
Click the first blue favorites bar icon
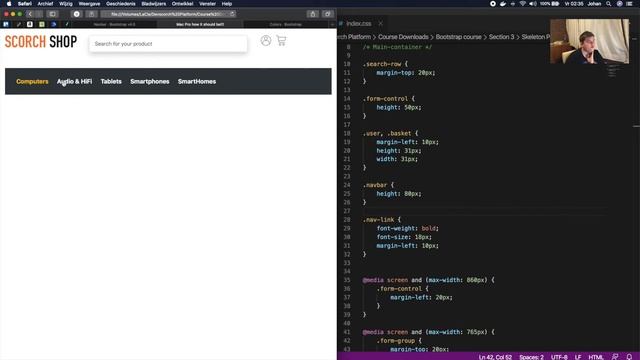tap(6, 24)
